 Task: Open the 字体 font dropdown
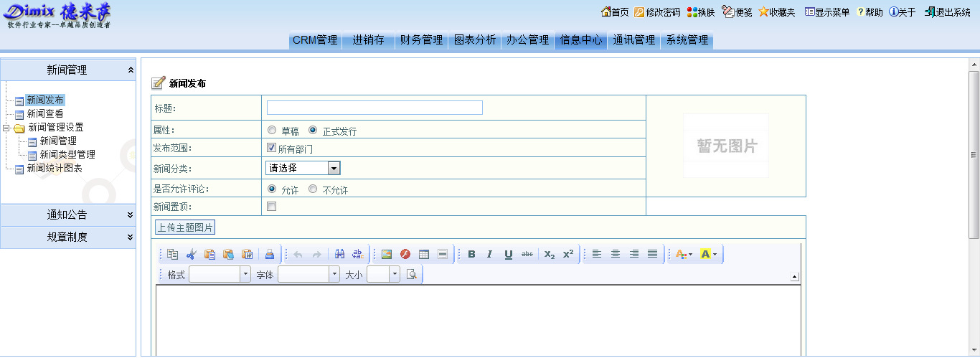point(308,274)
